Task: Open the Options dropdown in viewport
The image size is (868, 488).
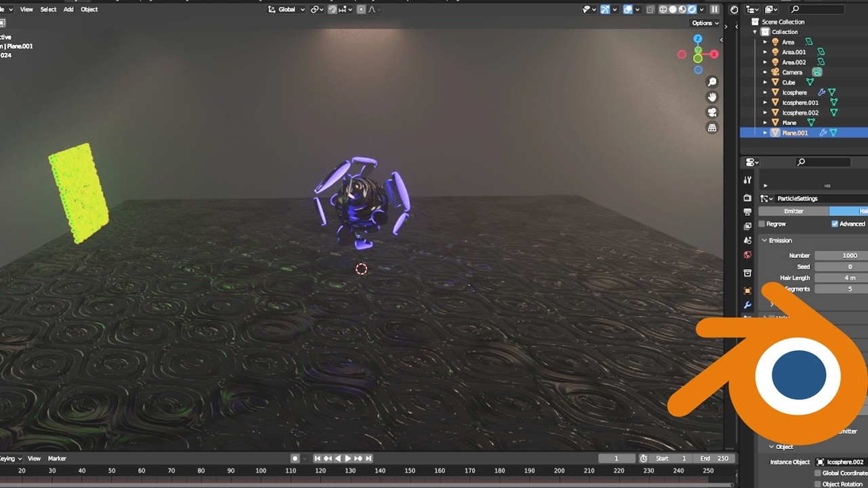Action: click(x=705, y=23)
